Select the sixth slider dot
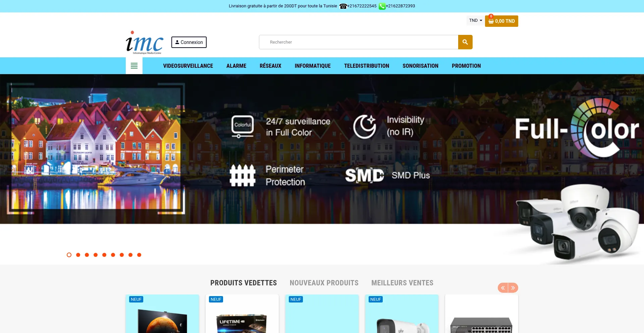This screenshot has height=333, width=644. [x=113, y=255]
